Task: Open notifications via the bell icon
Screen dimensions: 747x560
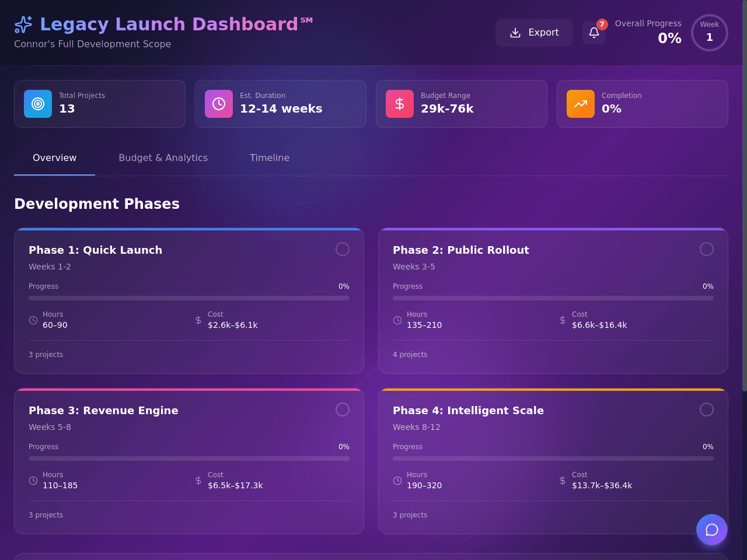Action: [x=594, y=33]
